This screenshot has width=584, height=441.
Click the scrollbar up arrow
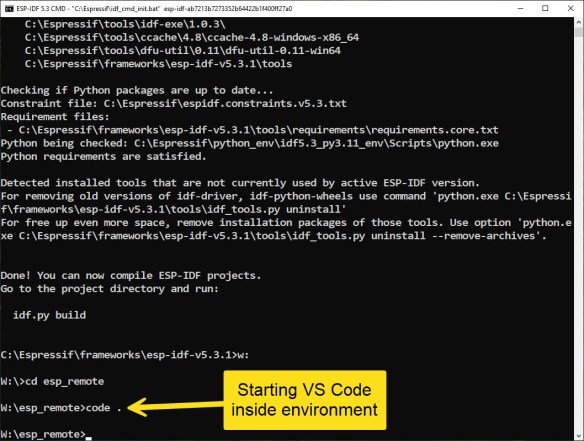click(578, 22)
